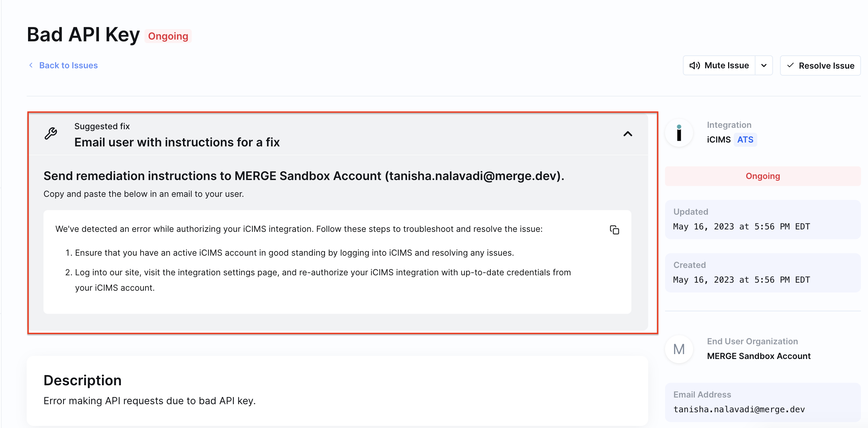Click the Ongoing badge next to title
This screenshot has height=428, width=868.
(168, 36)
